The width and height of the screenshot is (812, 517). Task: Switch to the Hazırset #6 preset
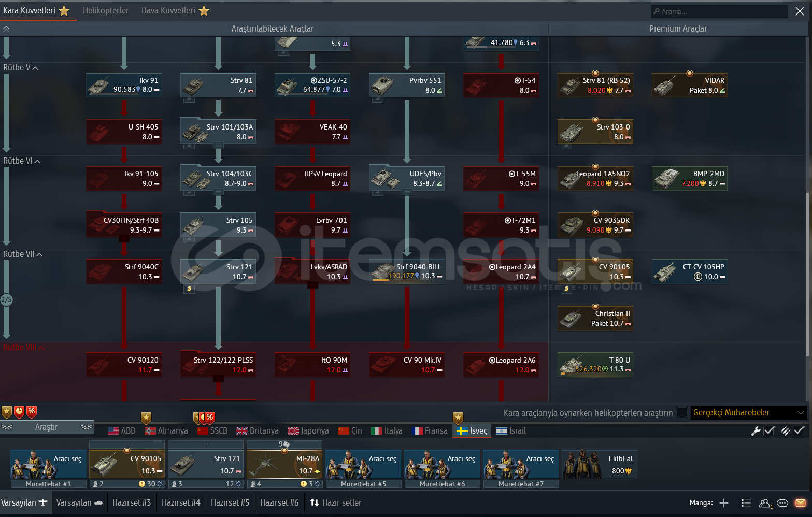tap(279, 502)
